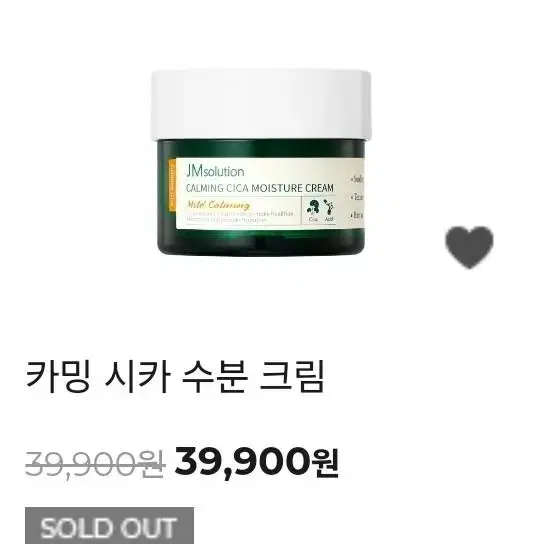
Task: Click the cream-colored label background on the jar
Action: click(x=270, y=194)
